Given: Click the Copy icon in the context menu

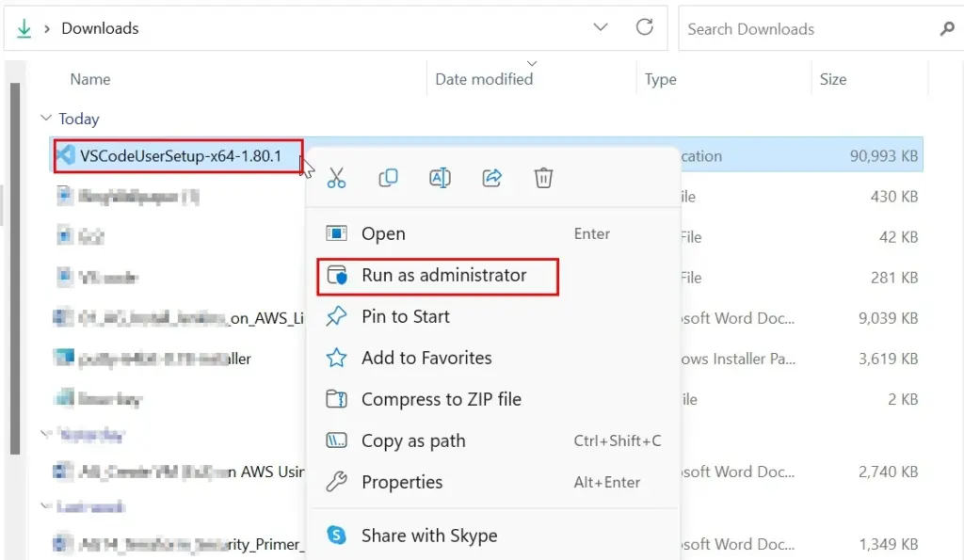Looking at the screenshot, I should (x=388, y=178).
